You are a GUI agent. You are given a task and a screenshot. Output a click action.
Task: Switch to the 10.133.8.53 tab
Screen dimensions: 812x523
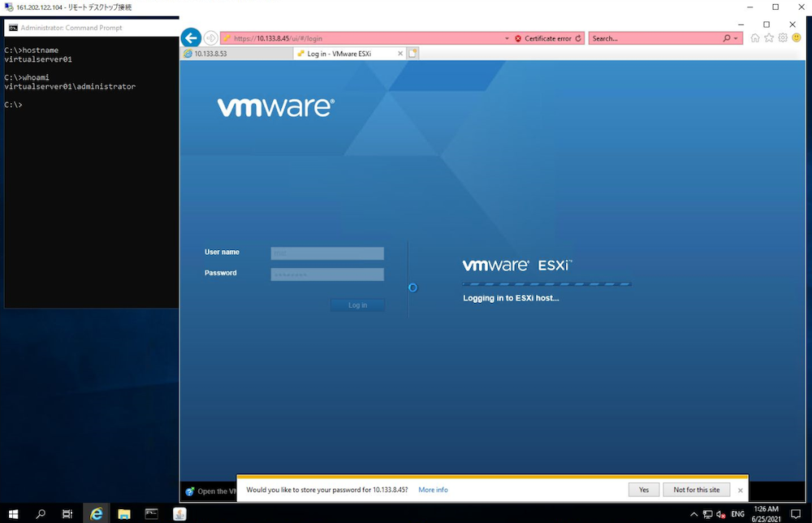click(235, 54)
